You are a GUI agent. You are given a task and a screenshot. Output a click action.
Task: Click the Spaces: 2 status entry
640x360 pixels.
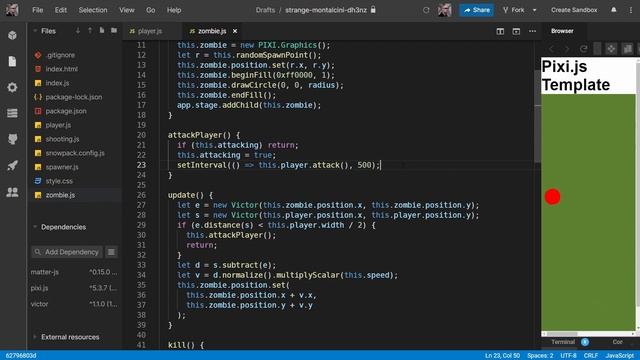point(540,356)
